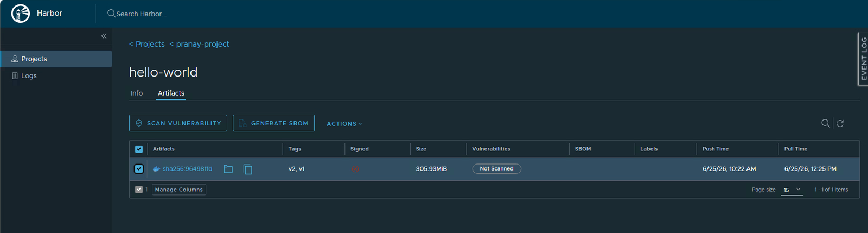The image size is (868, 233).
Task: Click the footer selected-count checkbox
Action: click(139, 190)
